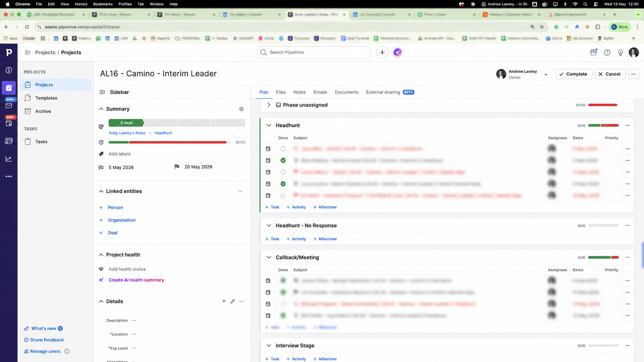Image resolution: width=644 pixels, height=362 pixels.
Task: Click the quick add plus button
Action: 382,52
